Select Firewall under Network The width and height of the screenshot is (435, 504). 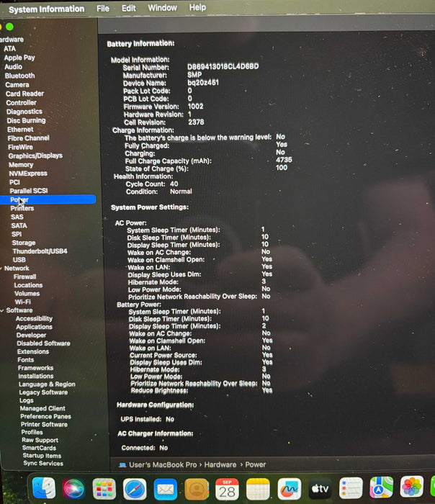(x=24, y=276)
